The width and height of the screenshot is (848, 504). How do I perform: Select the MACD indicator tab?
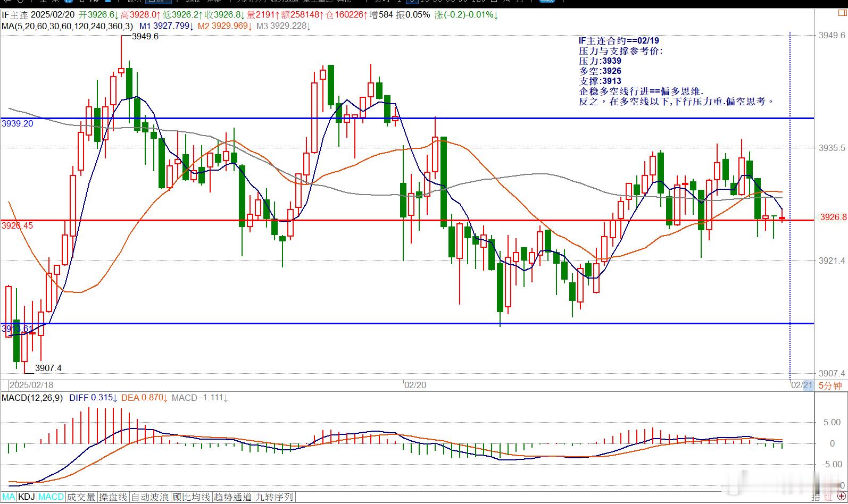click(x=51, y=497)
